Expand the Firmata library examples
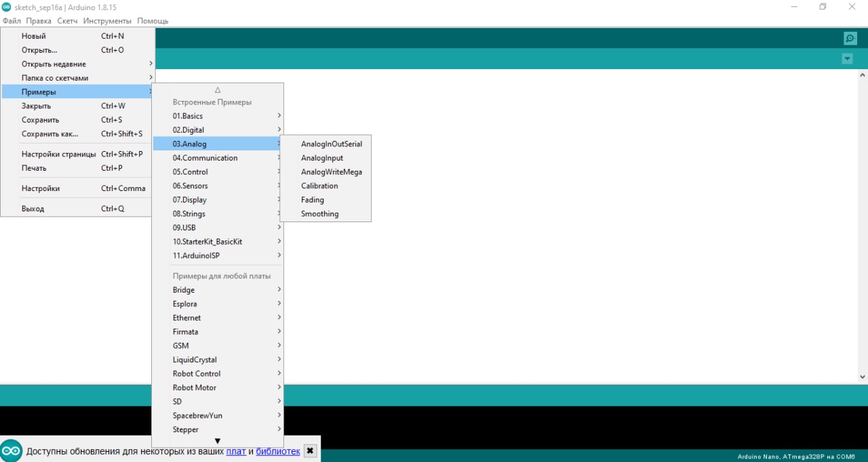The height and width of the screenshot is (462, 868). [218, 332]
